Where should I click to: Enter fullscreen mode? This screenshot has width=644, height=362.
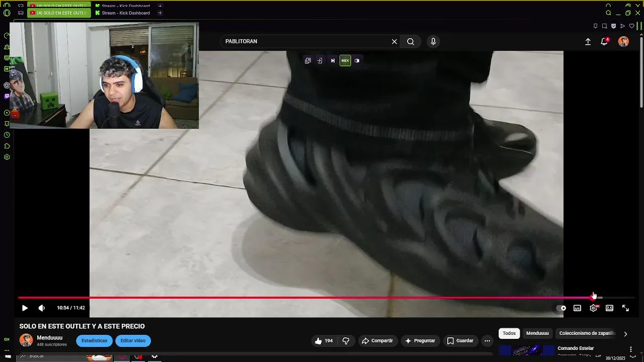(x=625, y=308)
